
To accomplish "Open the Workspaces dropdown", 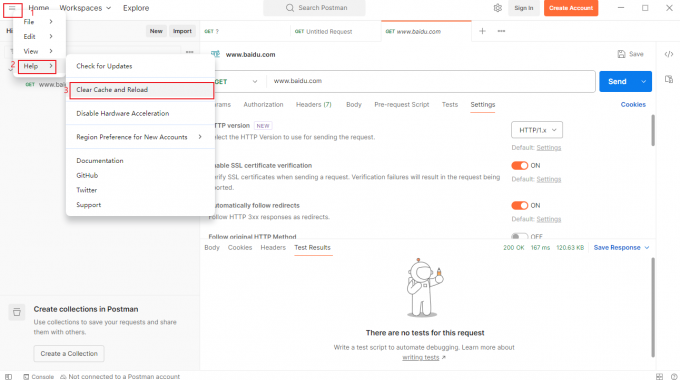I will click(x=85, y=8).
